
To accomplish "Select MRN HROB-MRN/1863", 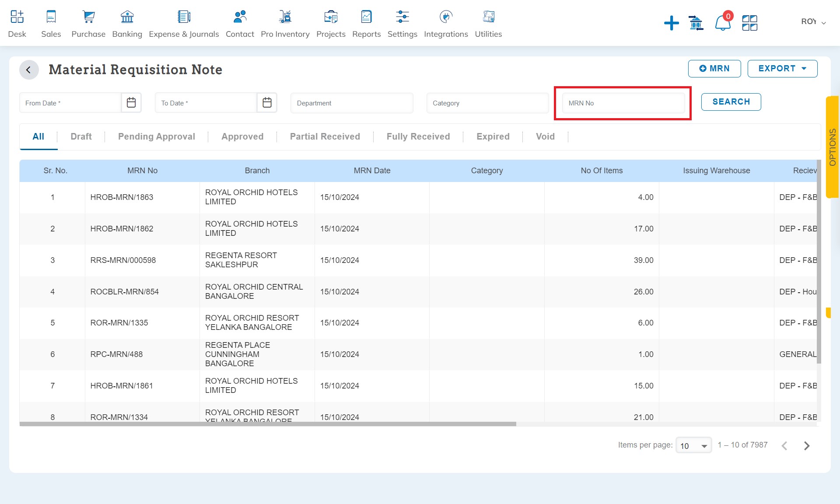I will (x=122, y=197).
